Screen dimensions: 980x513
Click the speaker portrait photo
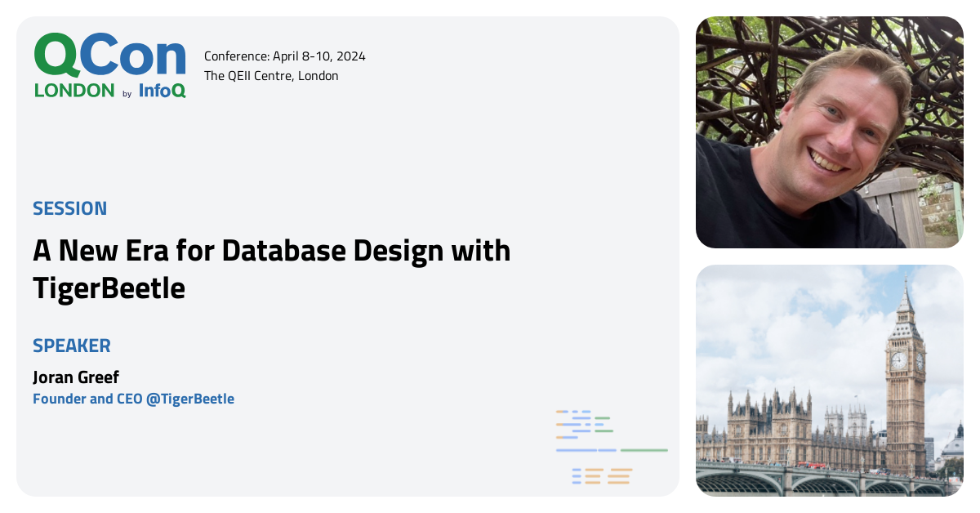828,131
